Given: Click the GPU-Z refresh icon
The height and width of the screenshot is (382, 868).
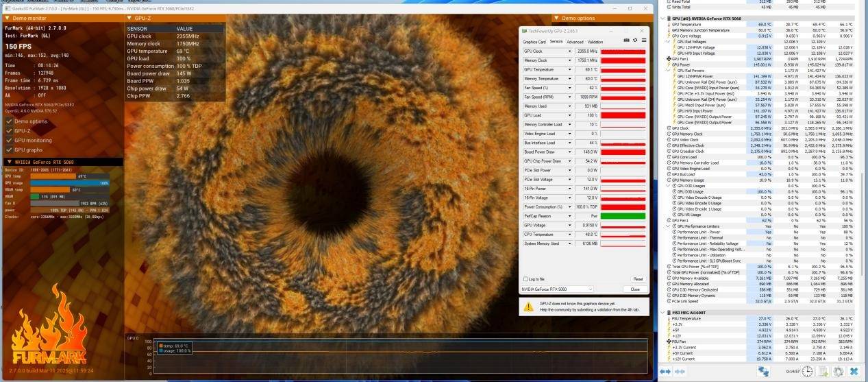Looking at the screenshot, I should (634, 41).
